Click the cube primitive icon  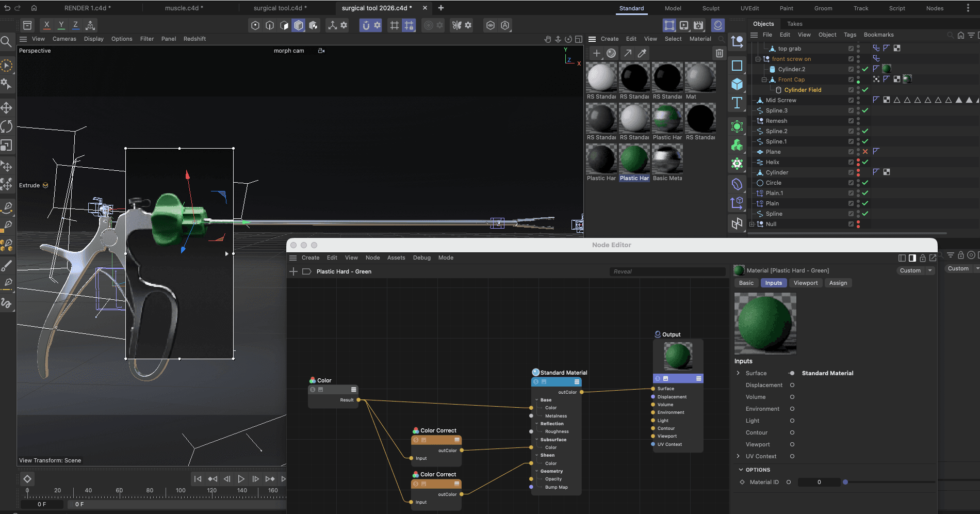pyautogui.click(x=737, y=84)
